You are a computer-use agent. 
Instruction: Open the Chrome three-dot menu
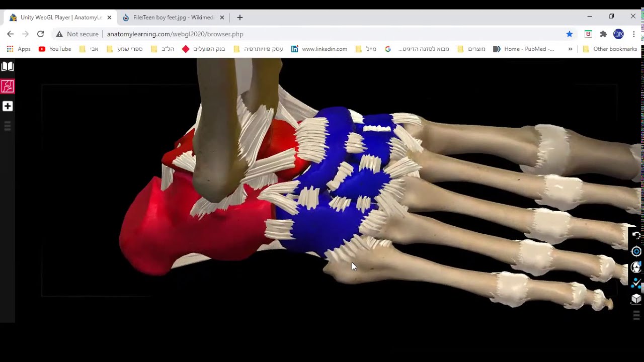634,34
